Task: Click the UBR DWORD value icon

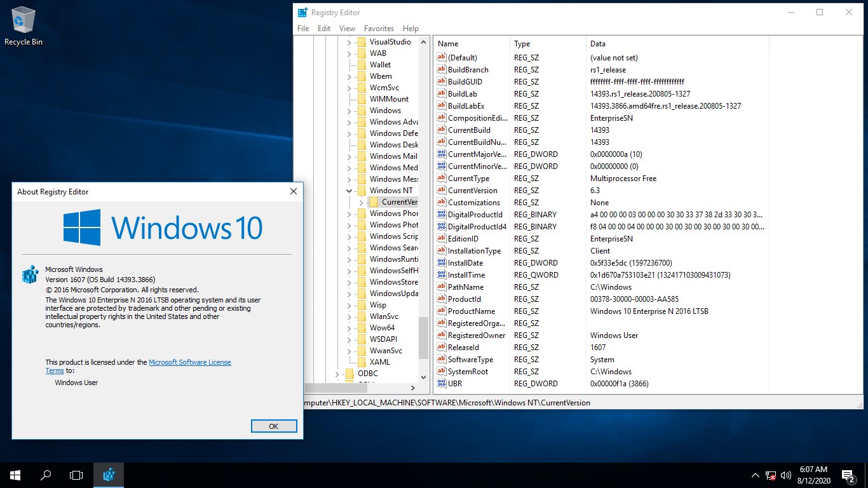Action: click(x=442, y=384)
